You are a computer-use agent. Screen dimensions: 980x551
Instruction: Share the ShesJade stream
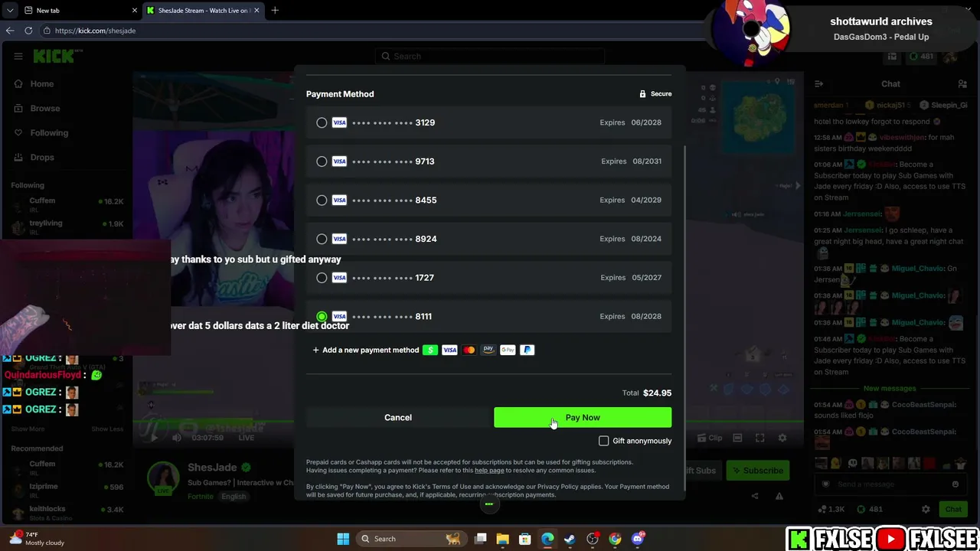[x=755, y=496]
